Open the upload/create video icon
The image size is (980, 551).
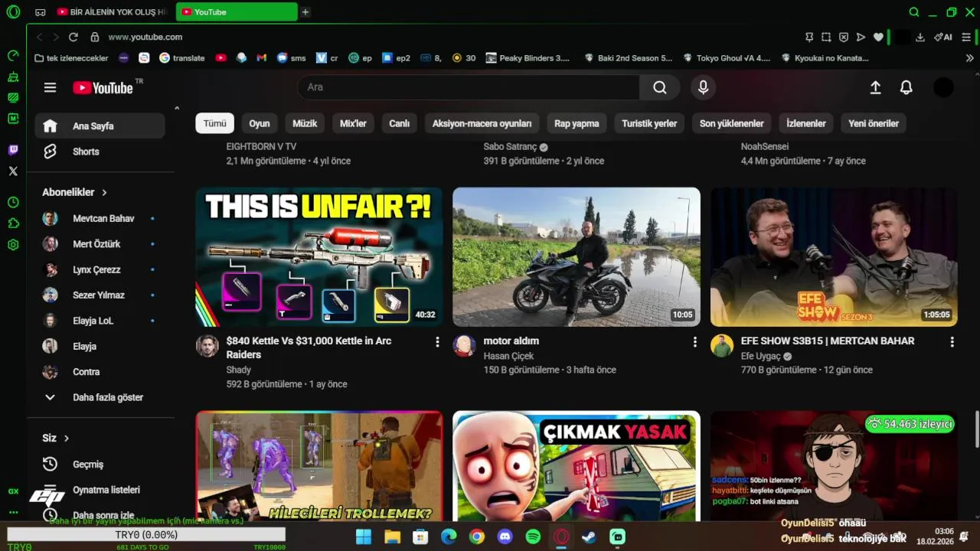point(875,87)
